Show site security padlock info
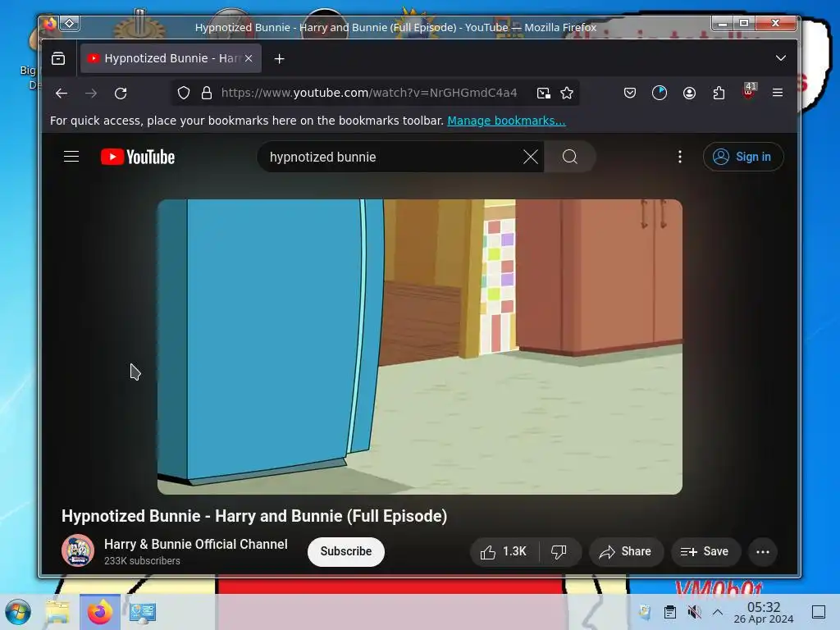This screenshot has height=630, width=840. [x=207, y=94]
